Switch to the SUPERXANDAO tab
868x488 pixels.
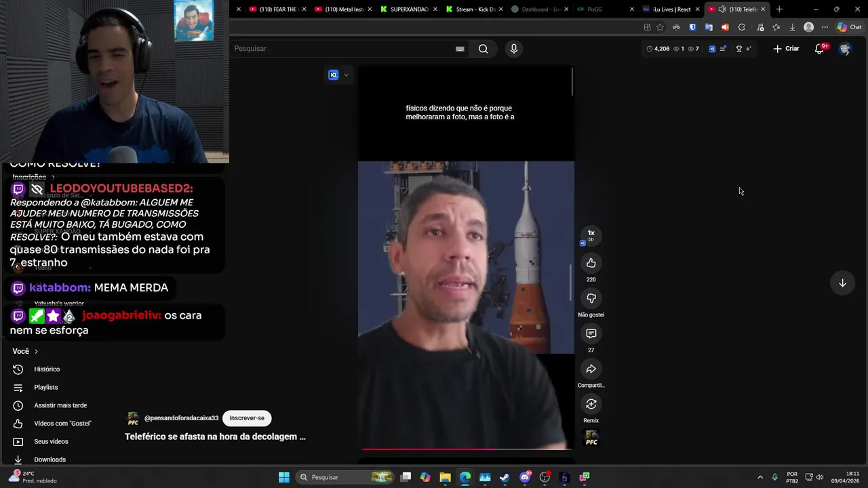[x=409, y=9]
